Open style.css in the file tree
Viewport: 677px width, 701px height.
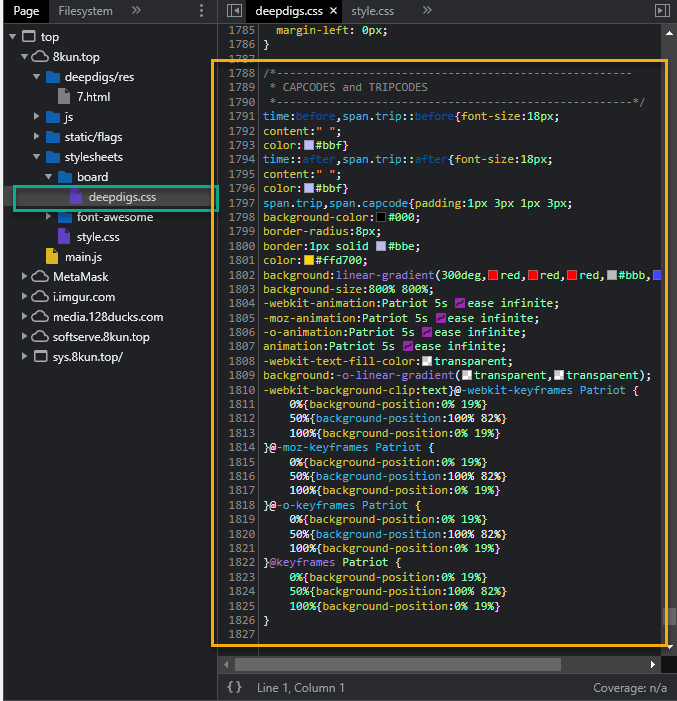pyautogui.click(x=97, y=237)
